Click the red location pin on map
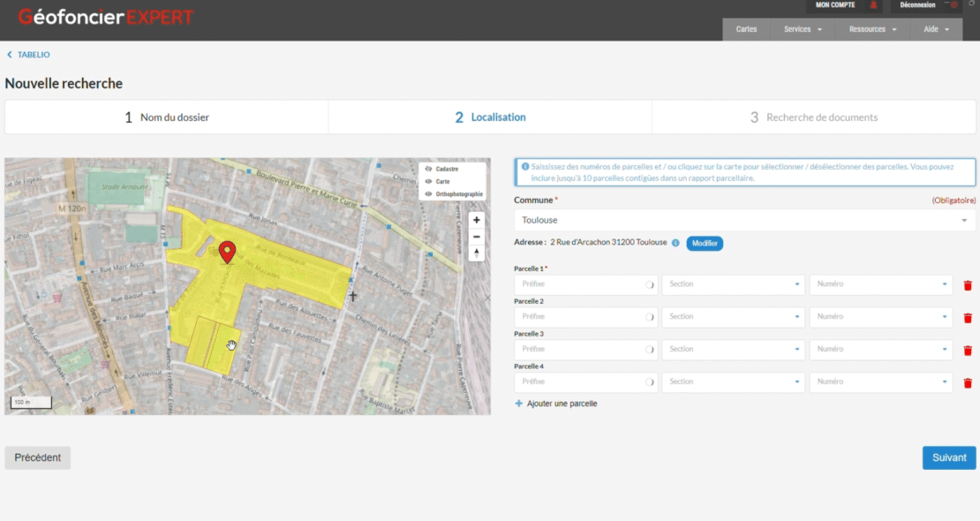The image size is (980, 521). click(227, 251)
